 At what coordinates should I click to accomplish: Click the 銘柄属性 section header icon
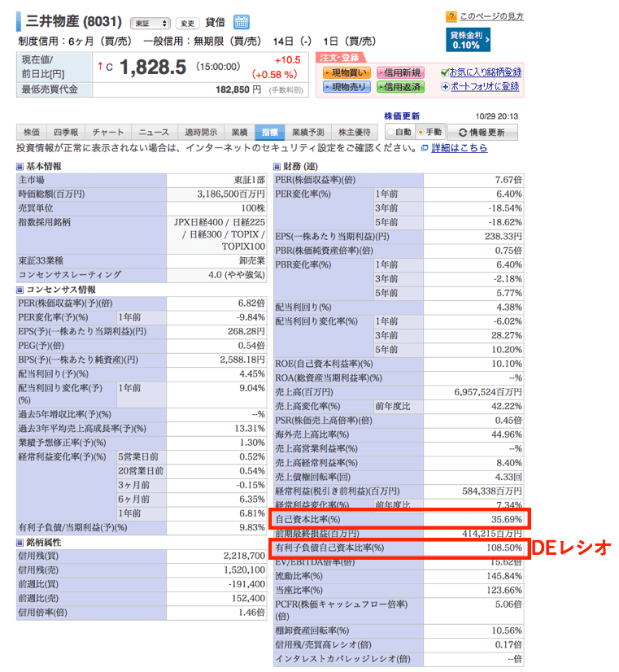coord(20,543)
